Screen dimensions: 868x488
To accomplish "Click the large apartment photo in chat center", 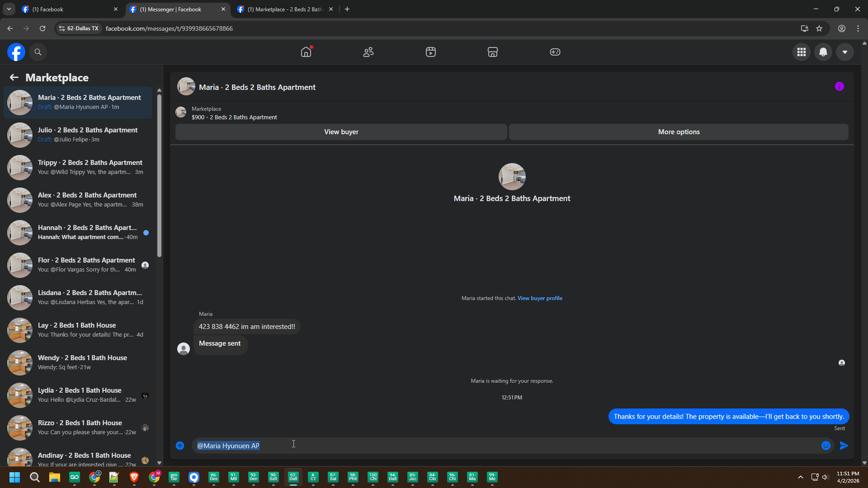I will coord(512,177).
